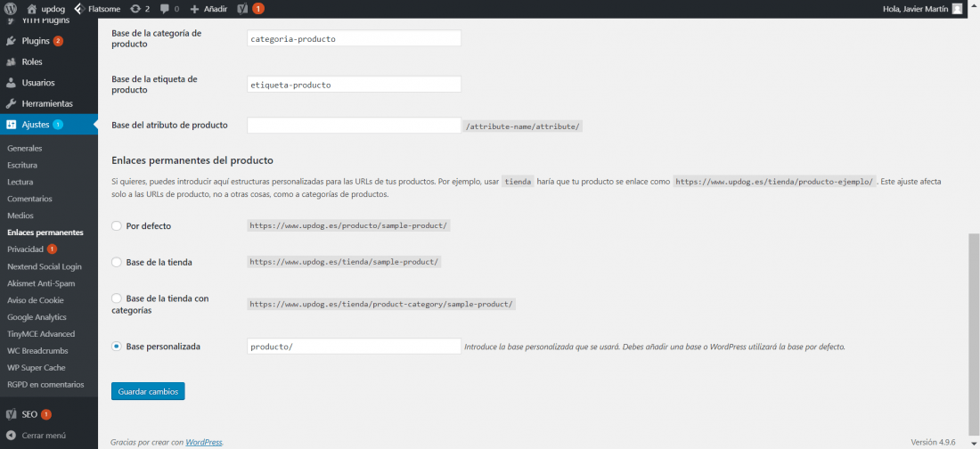Click the Guardar cambios button

point(148,391)
